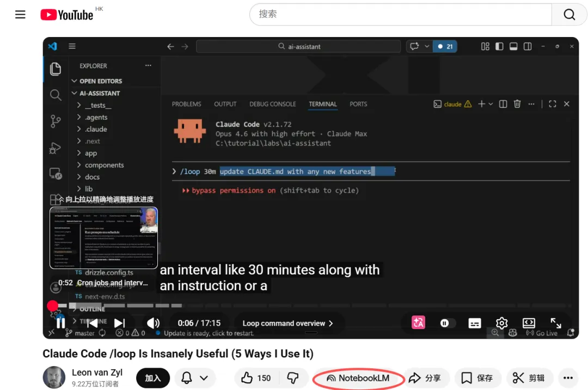Open the NotebookLM button
Image resolution: width=588 pixels, height=390 pixels.
tap(358, 378)
